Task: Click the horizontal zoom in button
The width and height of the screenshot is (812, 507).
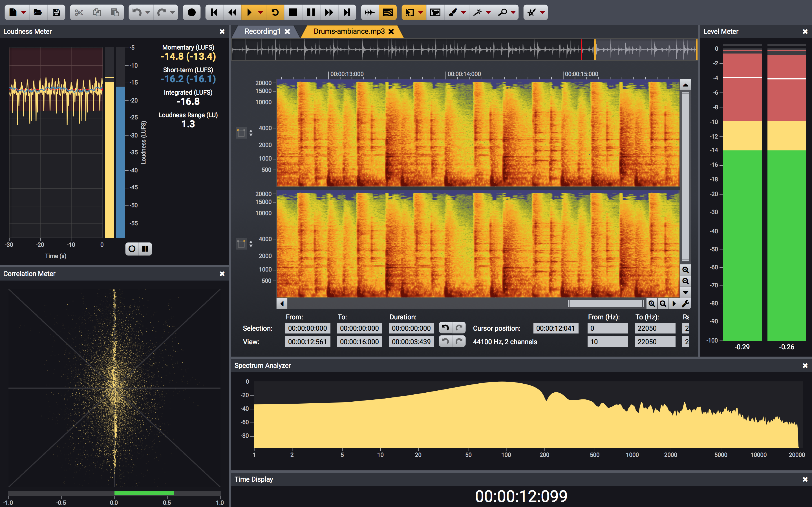Action: (651, 304)
